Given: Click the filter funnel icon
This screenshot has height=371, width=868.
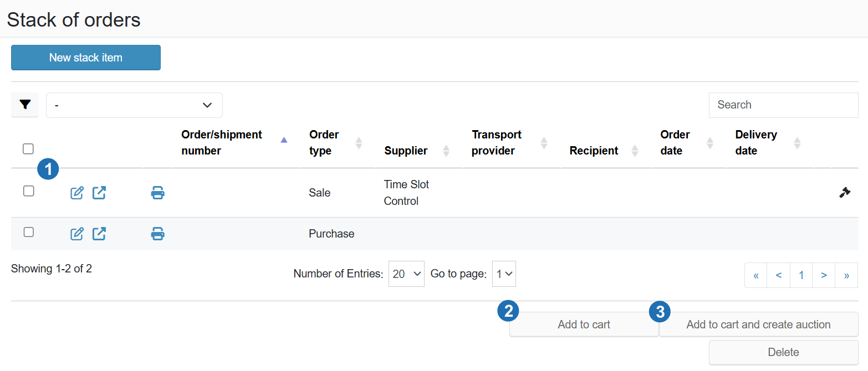Looking at the screenshot, I should tap(25, 105).
